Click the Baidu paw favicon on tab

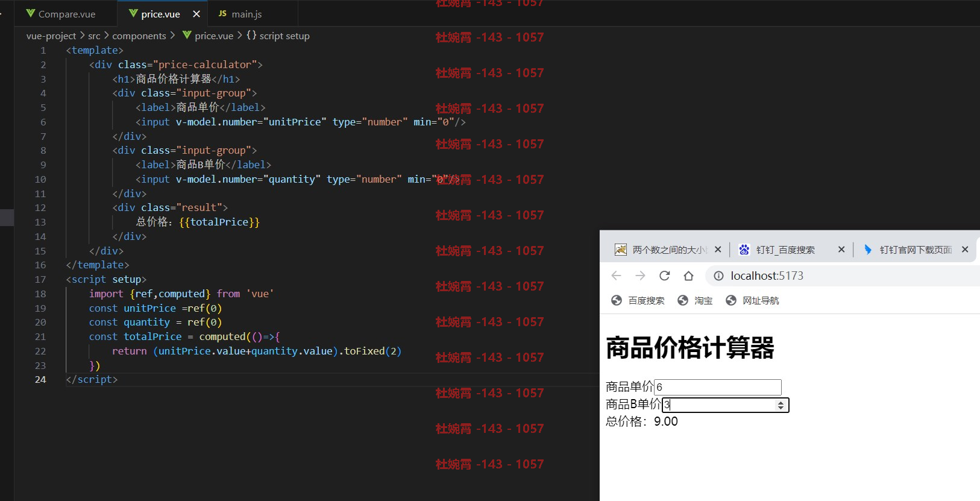(744, 250)
